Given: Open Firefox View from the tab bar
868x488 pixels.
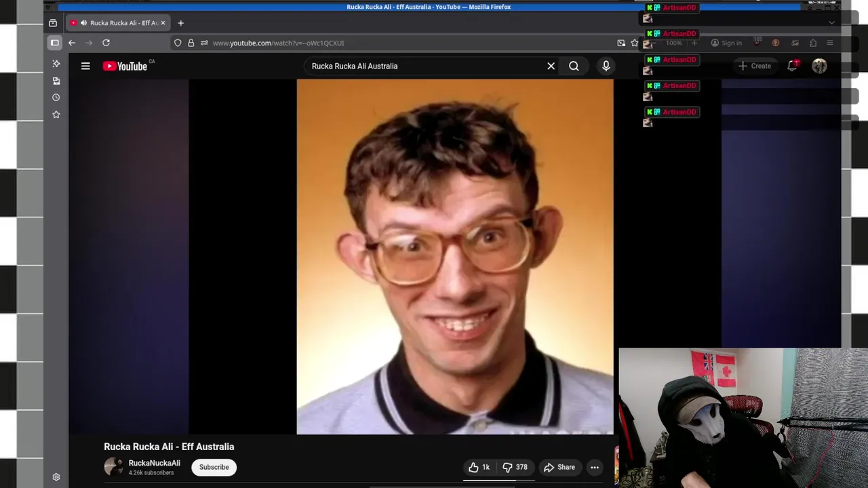Looking at the screenshot, I should (x=53, y=23).
